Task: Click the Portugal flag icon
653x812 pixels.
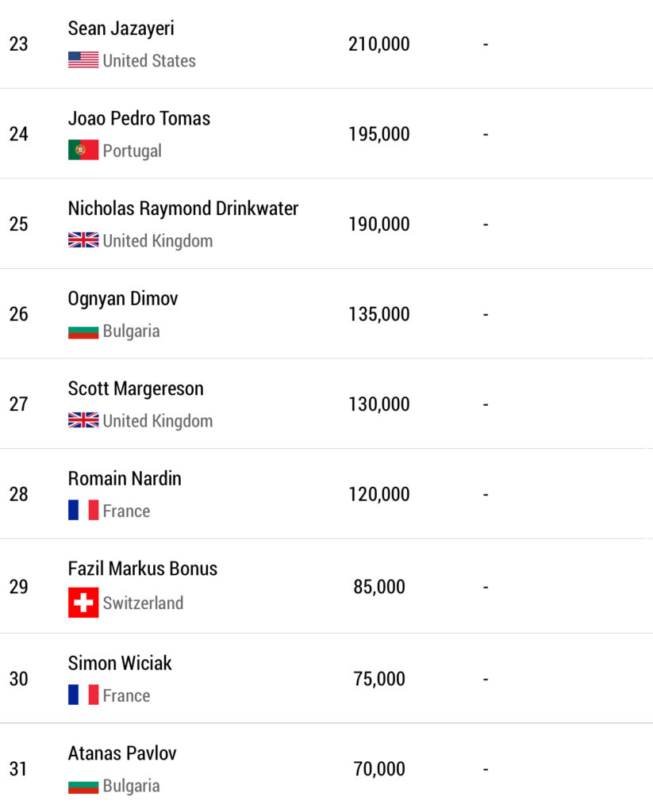Action: point(83,151)
